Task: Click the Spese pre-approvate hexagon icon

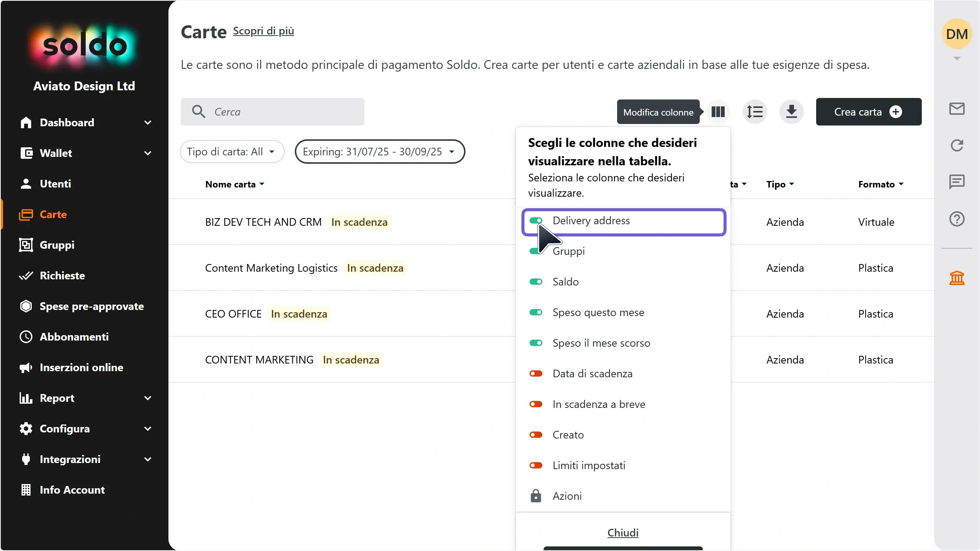Action: (x=26, y=306)
